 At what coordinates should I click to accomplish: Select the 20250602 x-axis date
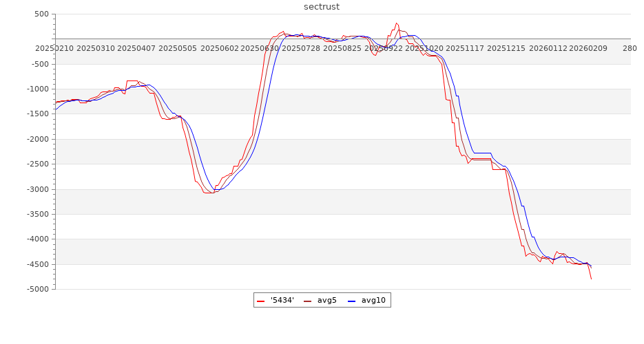(218, 49)
